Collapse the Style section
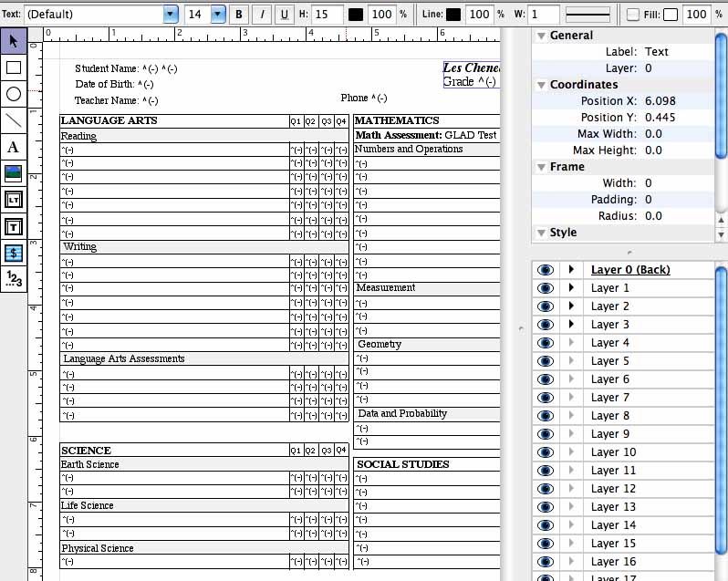 (541, 233)
